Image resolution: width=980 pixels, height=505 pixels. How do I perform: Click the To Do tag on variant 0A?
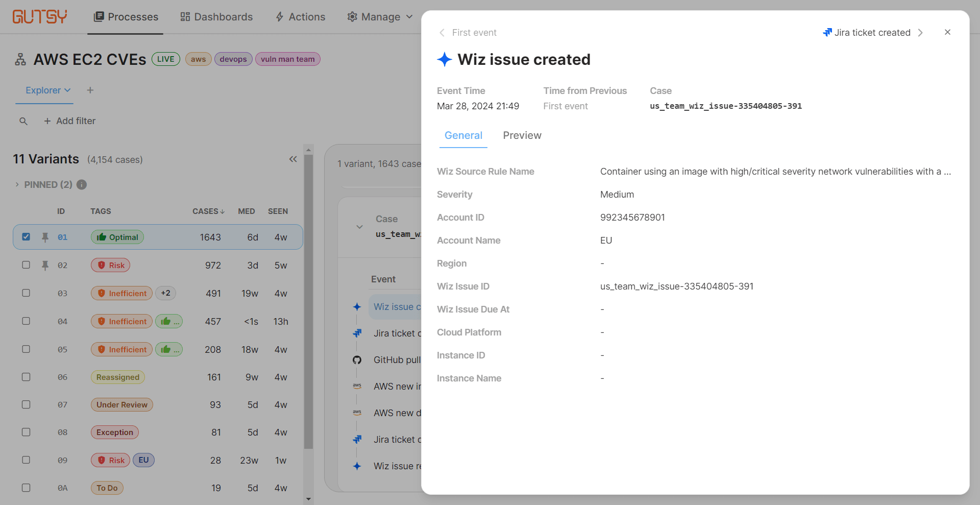[107, 488]
